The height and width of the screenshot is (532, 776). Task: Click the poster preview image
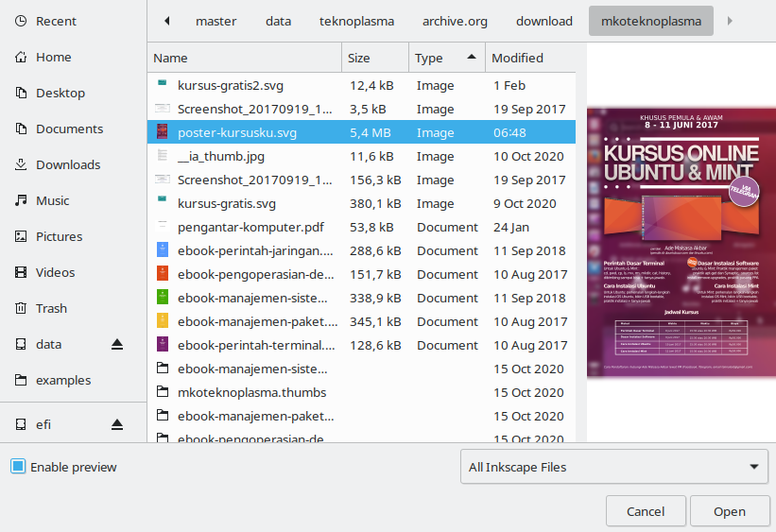tap(681, 243)
